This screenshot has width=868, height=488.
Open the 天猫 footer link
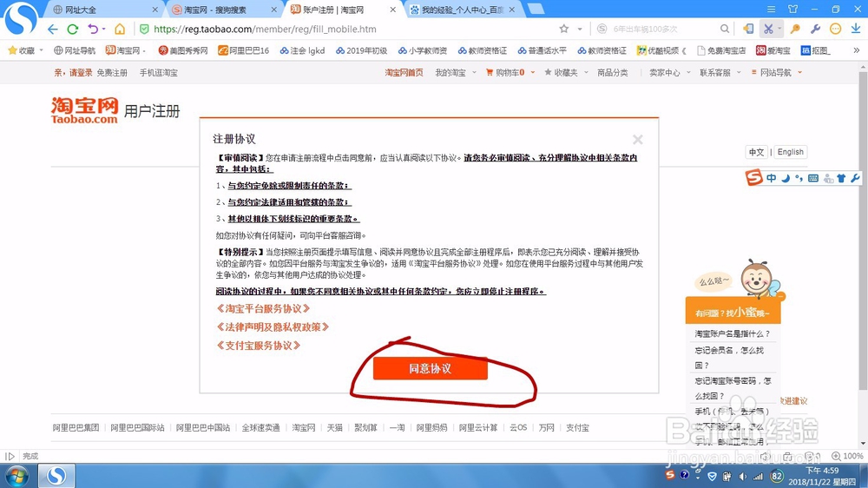334,427
